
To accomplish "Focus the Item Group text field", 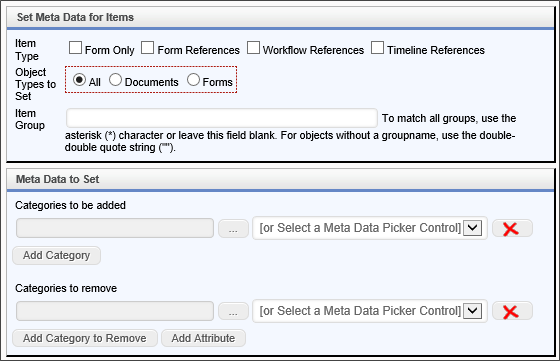I will tap(222, 118).
